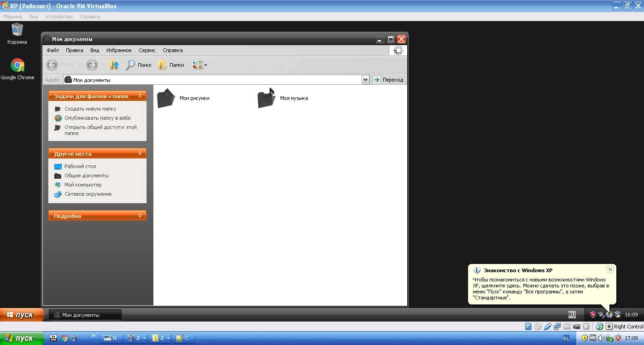Click the Forward navigation arrow
Viewport: 644px width, 345px height.
[x=92, y=65]
